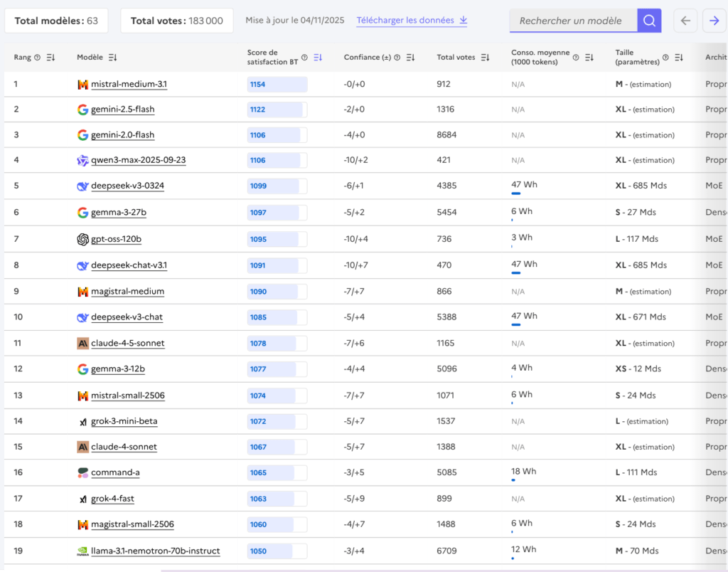Image resolution: width=728 pixels, height=572 pixels.
Task: Click the DeepSeek logo beside deepseek-v3-0324
Action: click(82, 186)
